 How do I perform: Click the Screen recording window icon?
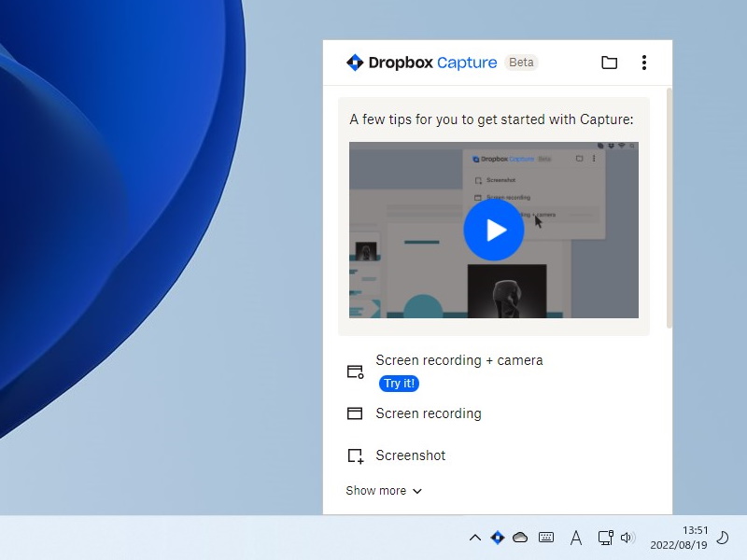pos(355,413)
